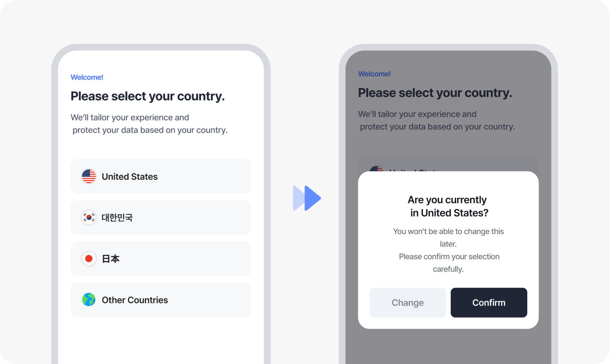
Task: Click the South Korea flag icon
Action: (x=89, y=218)
